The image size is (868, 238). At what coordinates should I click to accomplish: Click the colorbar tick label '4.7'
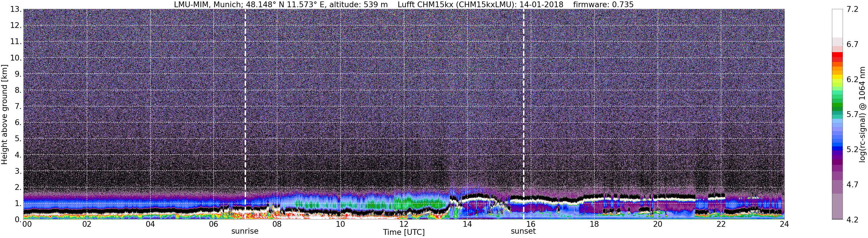point(852,184)
